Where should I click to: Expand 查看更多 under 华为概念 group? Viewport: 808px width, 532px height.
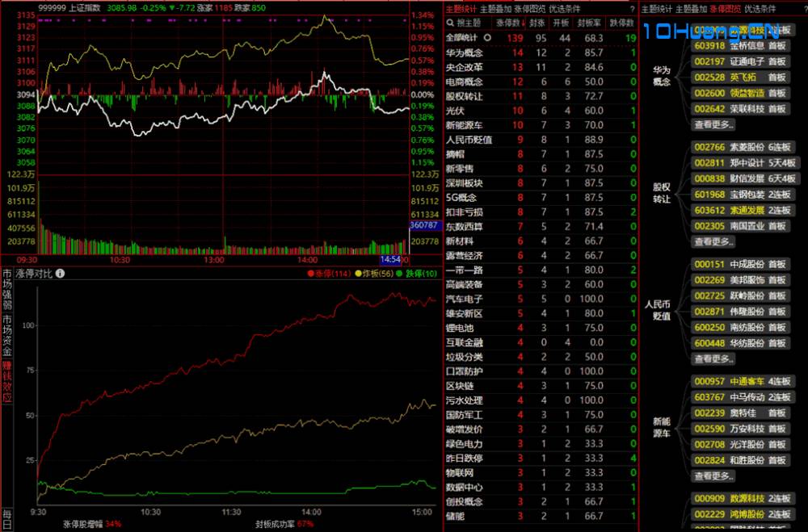click(713, 124)
